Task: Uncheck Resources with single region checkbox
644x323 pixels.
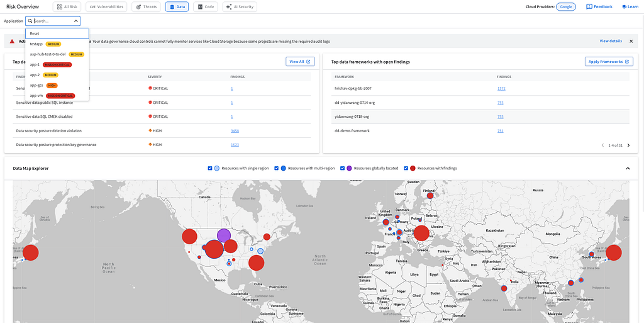Action: [x=210, y=168]
